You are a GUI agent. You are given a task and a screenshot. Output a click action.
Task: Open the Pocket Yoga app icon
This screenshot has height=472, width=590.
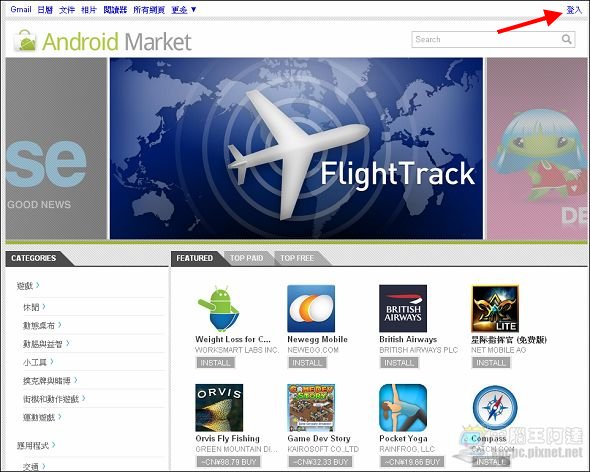point(403,408)
